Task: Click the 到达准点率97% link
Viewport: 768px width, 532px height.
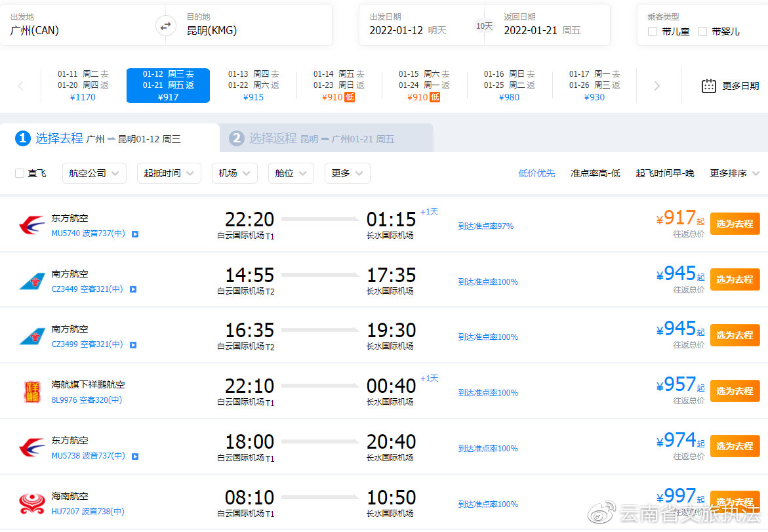Action: tap(485, 225)
